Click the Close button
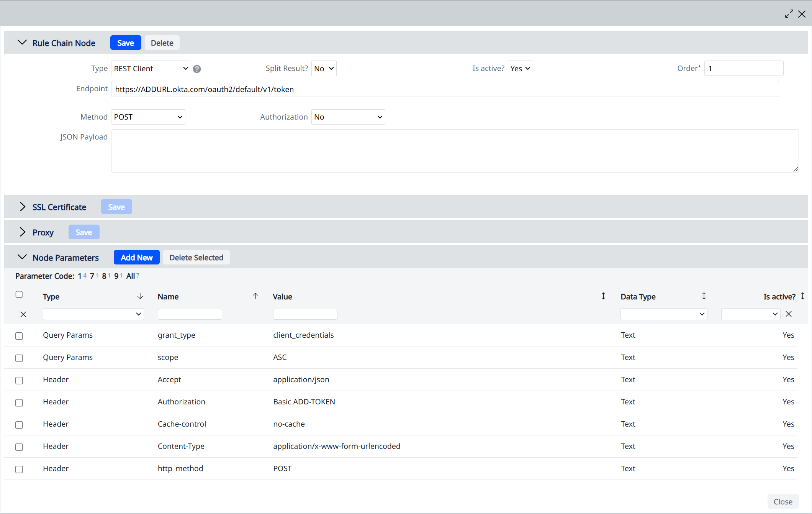This screenshot has height=514, width=812. (783, 501)
